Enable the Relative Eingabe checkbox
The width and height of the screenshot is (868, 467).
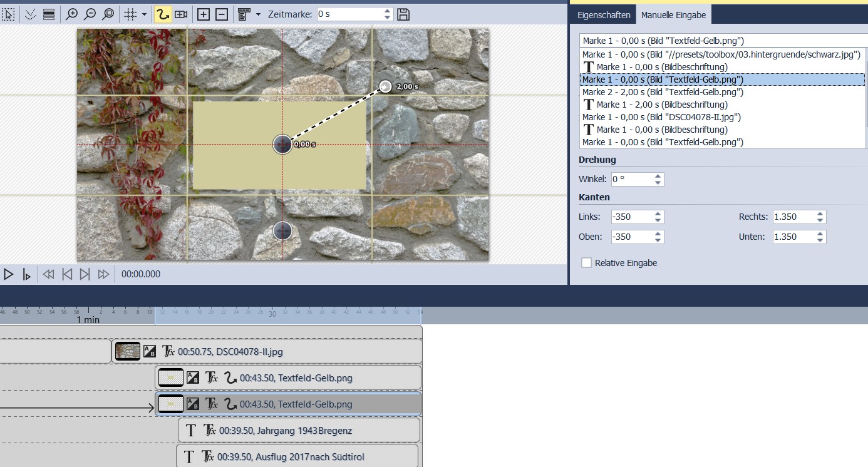(x=586, y=263)
